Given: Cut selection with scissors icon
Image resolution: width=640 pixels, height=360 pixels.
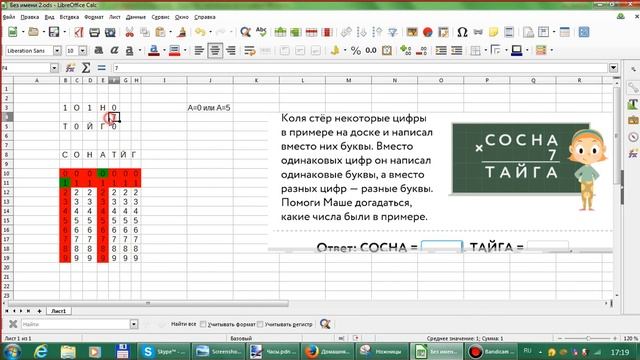Looking at the screenshot, I should (129, 32).
